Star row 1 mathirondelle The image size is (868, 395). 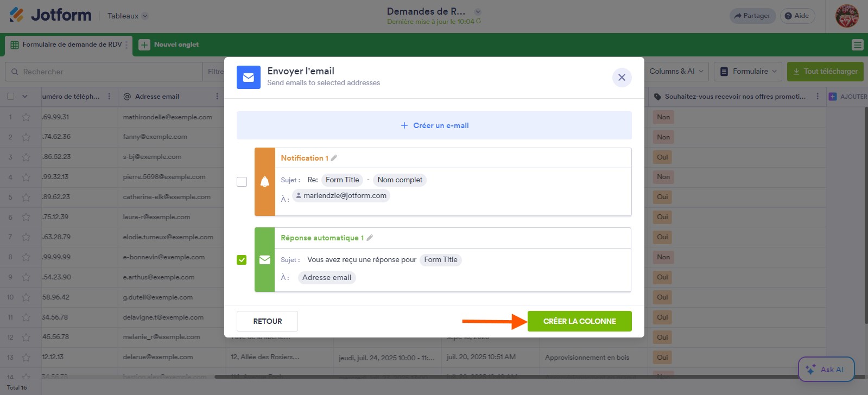26,117
